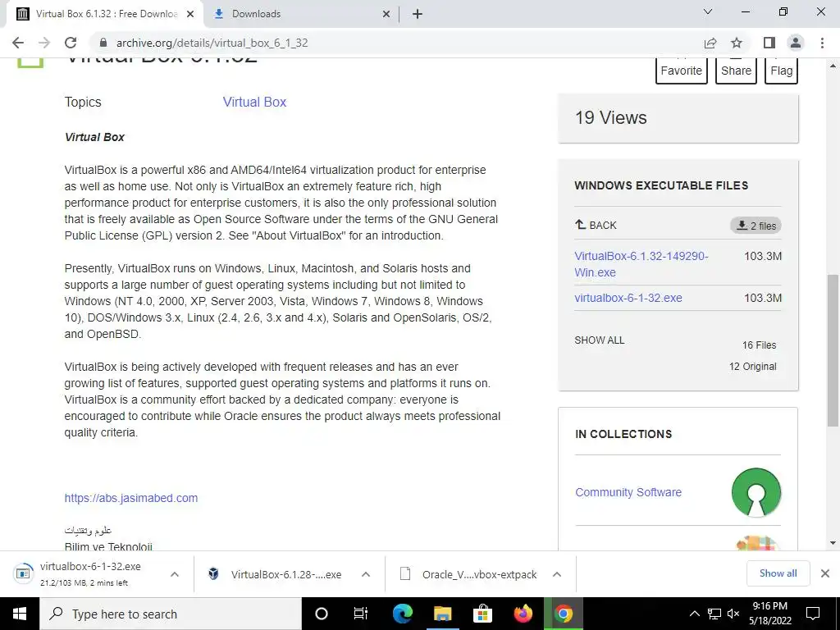Download virtualbox-6-1-32.exe from the file list
840x630 pixels.
pos(628,298)
